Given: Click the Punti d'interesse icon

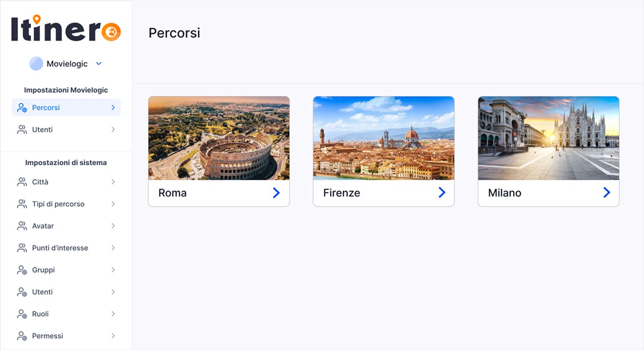Looking at the screenshot, I should click(21, 247).
